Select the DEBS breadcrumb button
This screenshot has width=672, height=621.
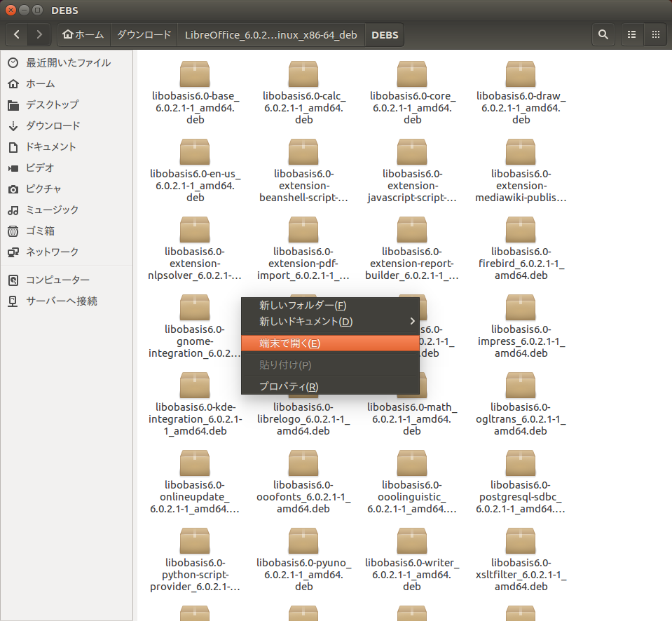click(385, 34)
